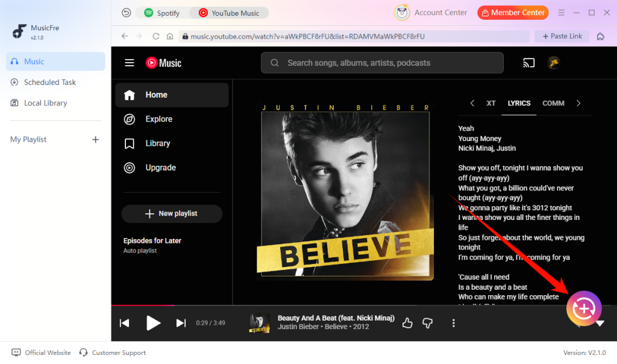Click the red song progress bar

pos(143,305)
